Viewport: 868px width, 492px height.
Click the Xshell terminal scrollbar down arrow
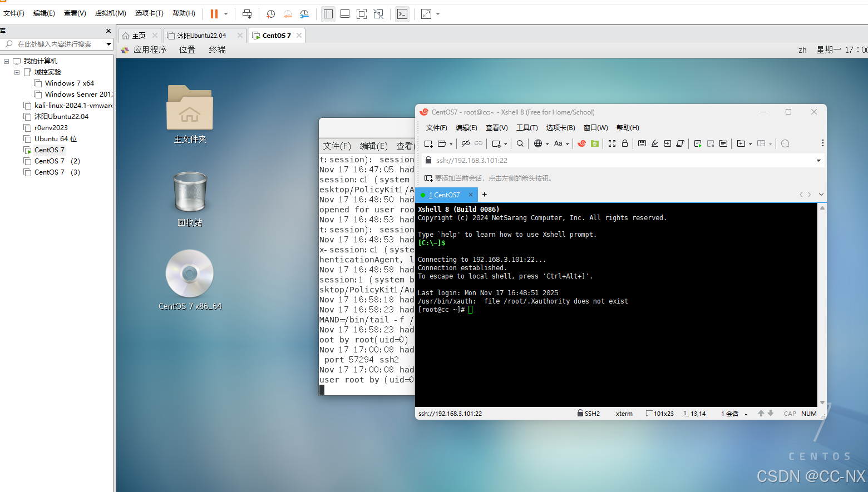pyautogui.click(x=822, y=402)
